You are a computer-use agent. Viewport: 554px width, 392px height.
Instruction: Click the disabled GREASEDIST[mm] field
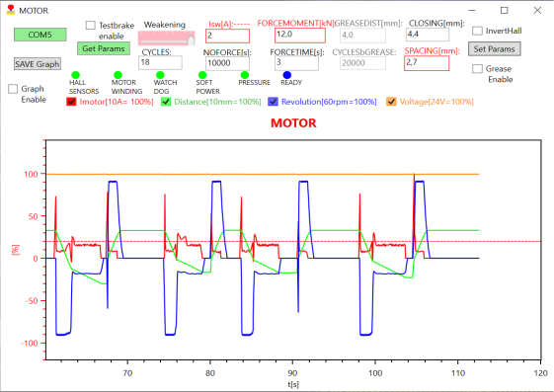tap(362, 36)
